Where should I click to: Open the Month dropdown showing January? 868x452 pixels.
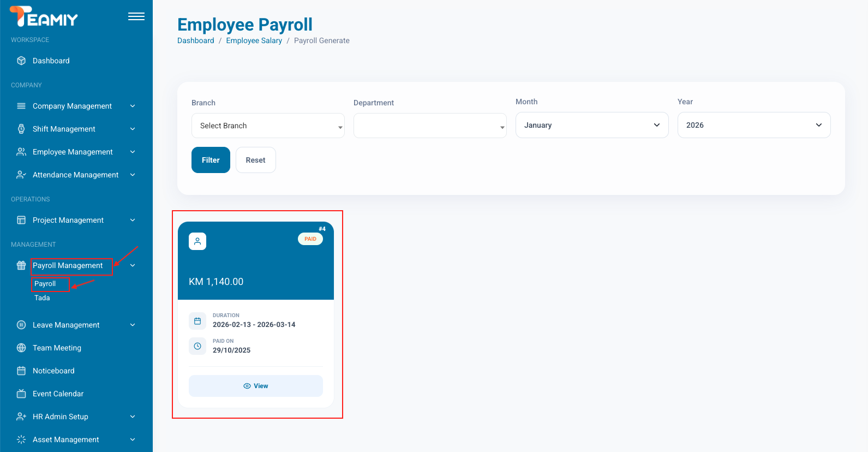[x=591, y=125]
